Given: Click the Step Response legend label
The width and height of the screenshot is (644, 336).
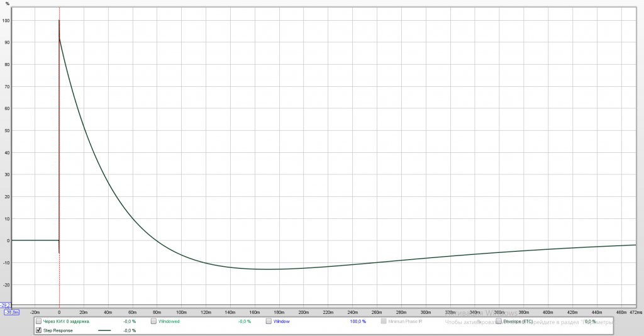Looking at the screenshot, I should (58, 331).
